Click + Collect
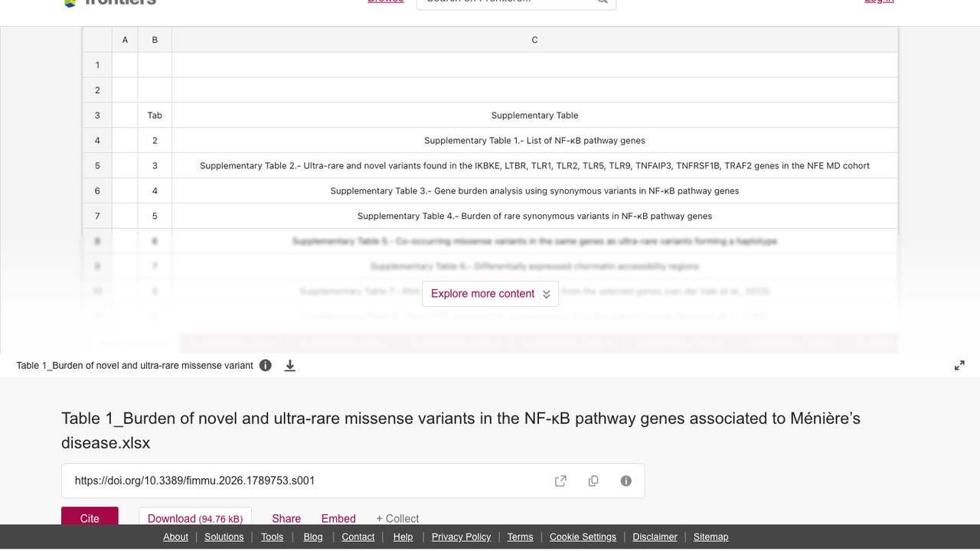 (x=397, y=518)
